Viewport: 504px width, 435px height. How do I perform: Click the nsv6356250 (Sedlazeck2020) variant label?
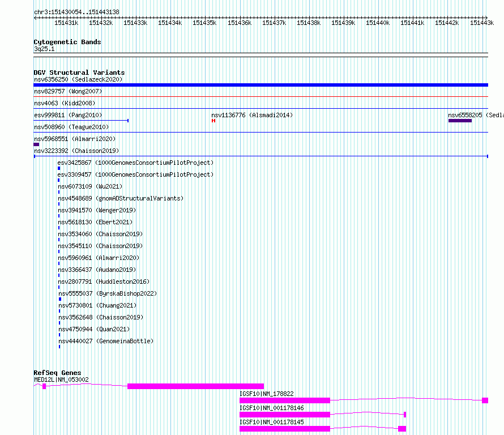click(x=78, y=79)
